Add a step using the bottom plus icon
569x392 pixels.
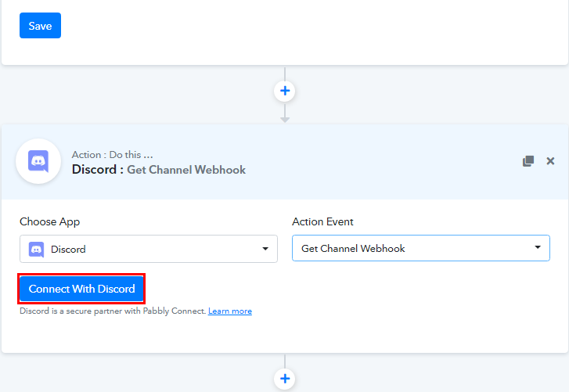pyautogui.click(x=285, y=379)
